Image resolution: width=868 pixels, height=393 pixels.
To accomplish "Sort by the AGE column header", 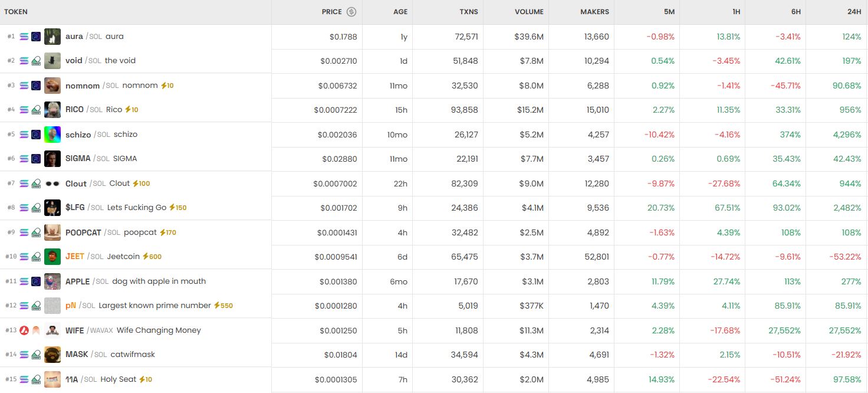I will click(400, 12).
